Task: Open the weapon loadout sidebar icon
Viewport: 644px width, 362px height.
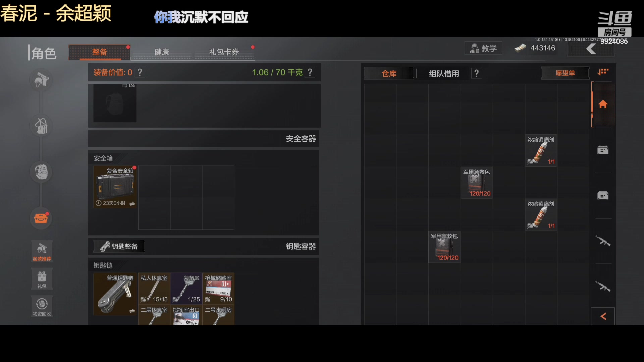Action: (x=41, y=80)
